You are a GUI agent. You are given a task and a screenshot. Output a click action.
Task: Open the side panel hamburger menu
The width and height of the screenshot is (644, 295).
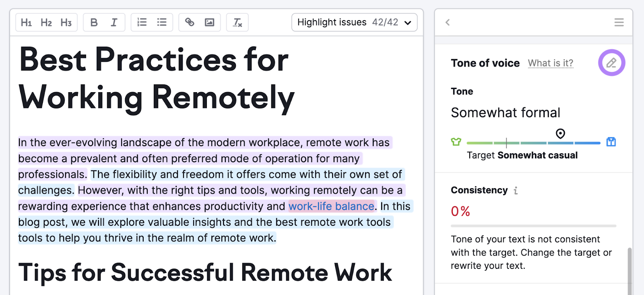(x=619, y=23)
